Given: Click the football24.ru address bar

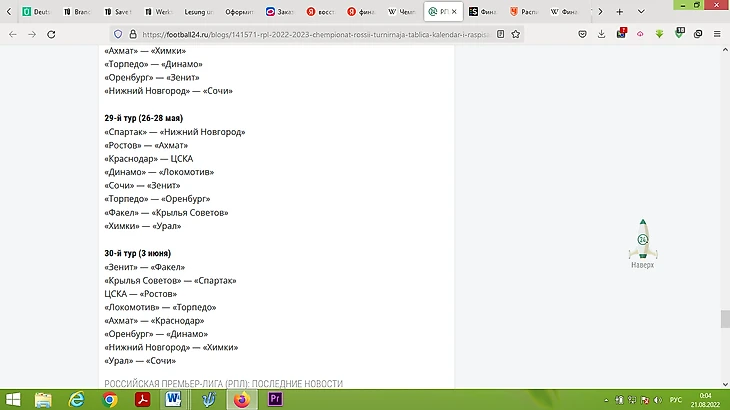Looking at the screenshot, I should coord(300,34).
